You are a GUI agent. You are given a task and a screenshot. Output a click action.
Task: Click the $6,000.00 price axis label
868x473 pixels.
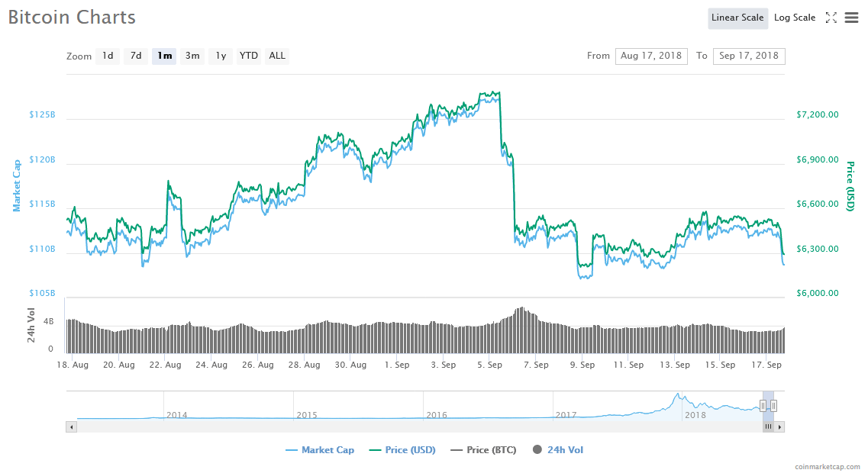[x=818, y=293]
